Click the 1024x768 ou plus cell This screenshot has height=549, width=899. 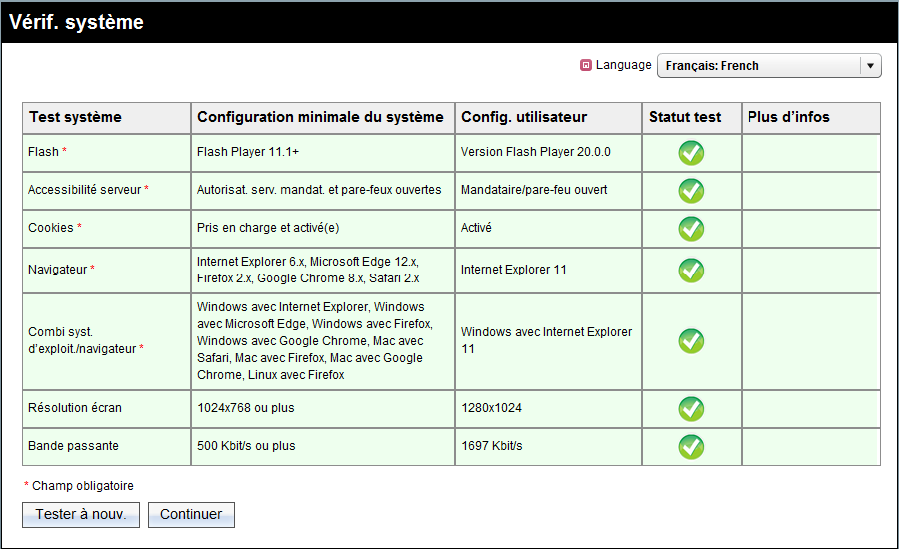[323, 409]
